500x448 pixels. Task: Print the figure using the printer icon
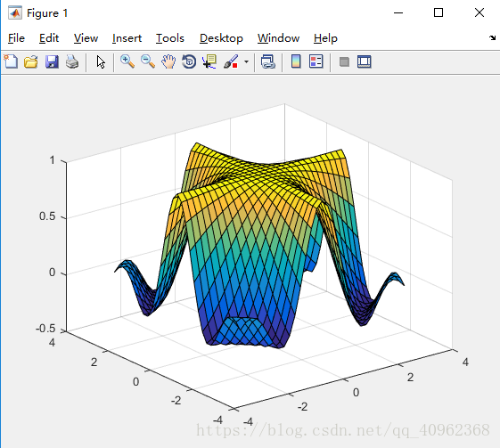click(x=72, y=61)
